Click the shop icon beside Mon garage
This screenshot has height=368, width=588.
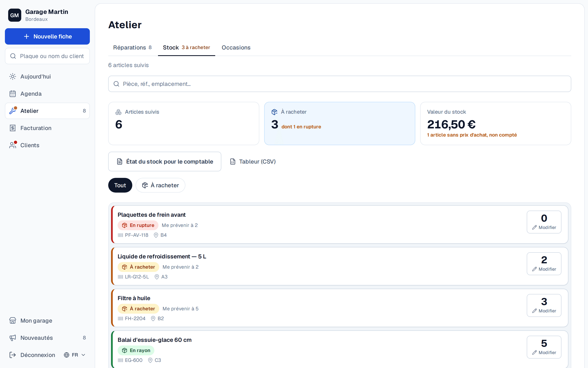tap(13, 321)
